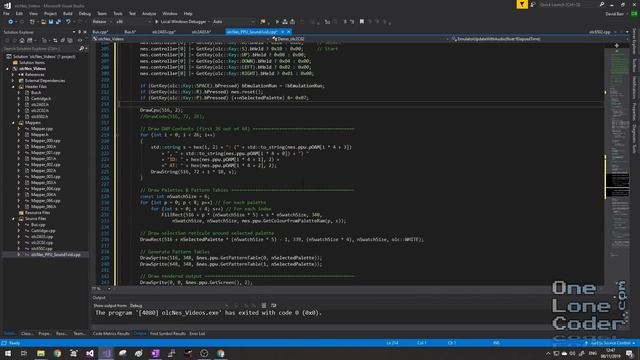The image size is (640, 360).
Task: Click the Open File toolbar icon
Action: click(x=43, y=22)
